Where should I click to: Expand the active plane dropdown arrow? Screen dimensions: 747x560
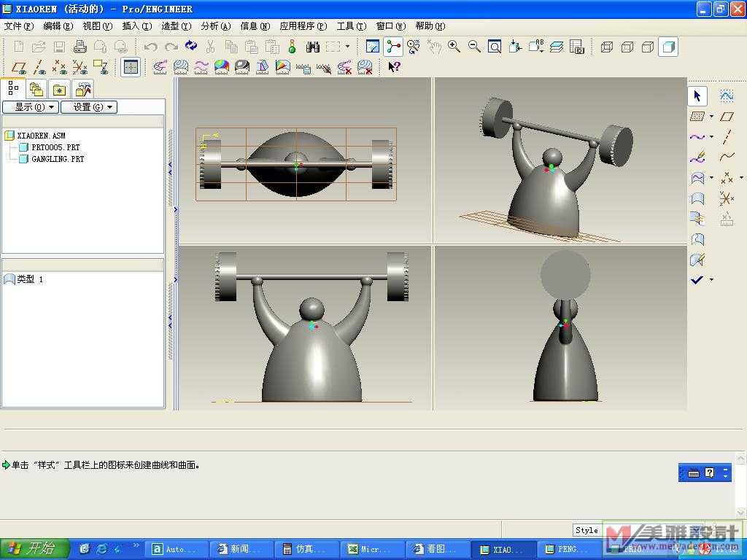[712, 117]
